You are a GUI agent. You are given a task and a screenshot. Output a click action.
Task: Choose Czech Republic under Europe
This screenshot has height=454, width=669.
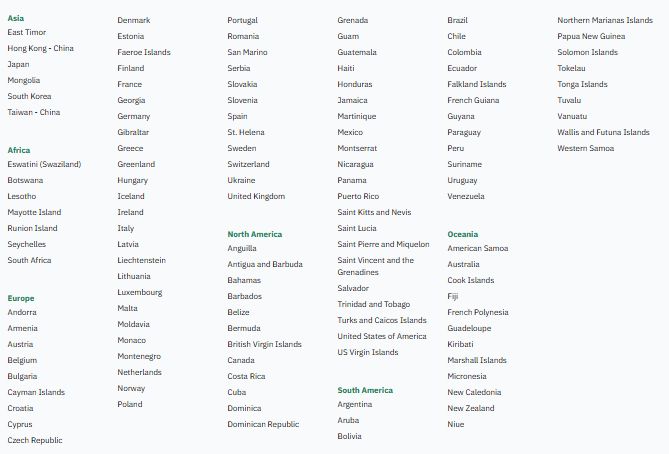(35, 440)
